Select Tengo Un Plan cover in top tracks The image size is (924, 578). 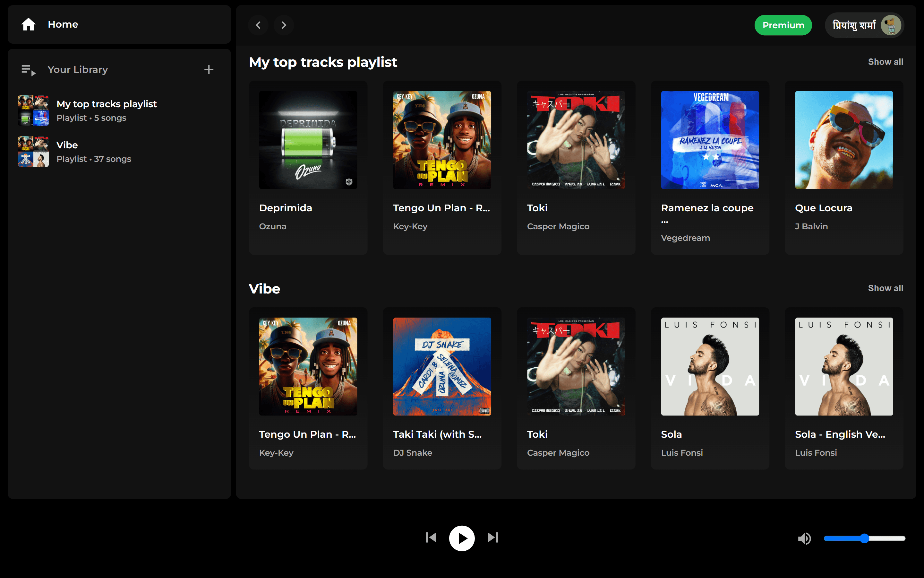coord(442,140)
